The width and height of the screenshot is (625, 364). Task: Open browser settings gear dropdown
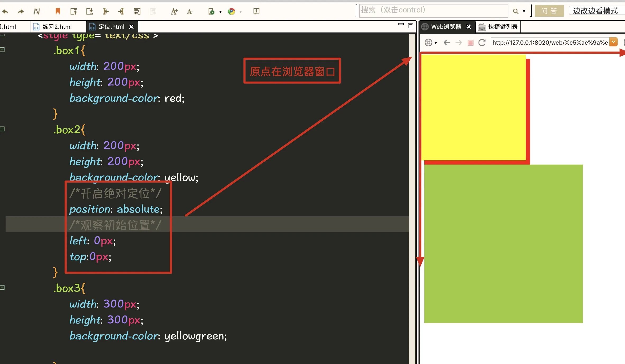click(x=430, y=43)
